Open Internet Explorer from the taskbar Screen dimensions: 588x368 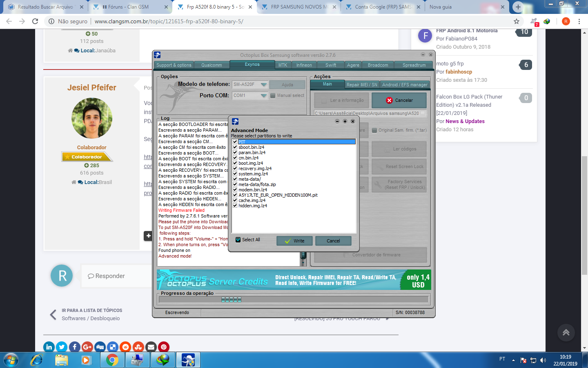[36, 360]
